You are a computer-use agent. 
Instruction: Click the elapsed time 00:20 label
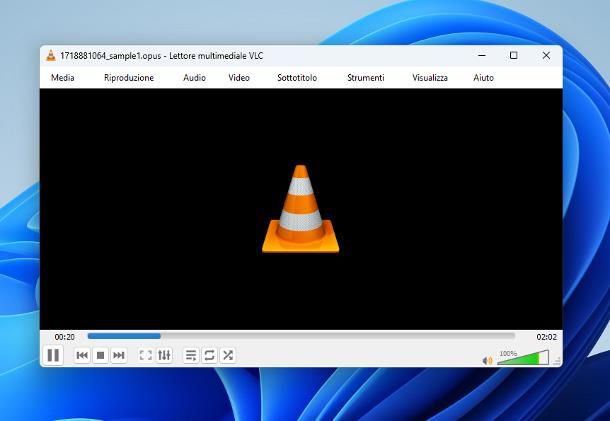pos(65,337)
